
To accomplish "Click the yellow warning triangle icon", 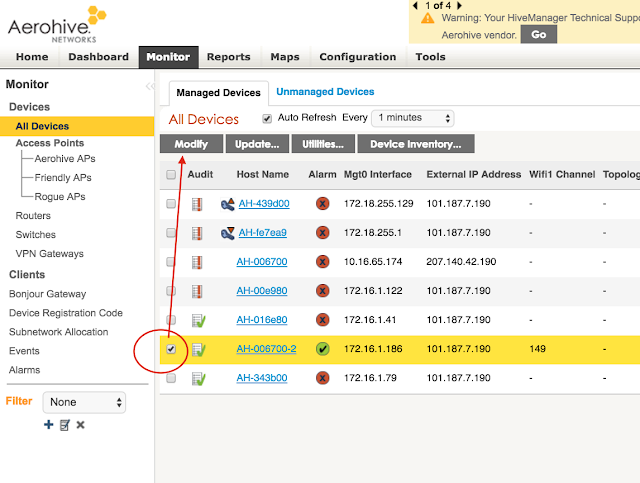I will pyautogui.click(x=427, y=18).
